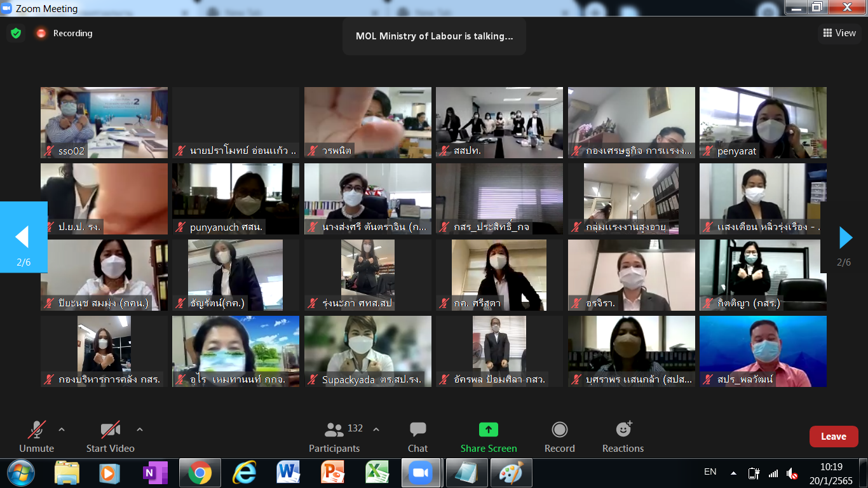Click the Record icon in toolbar
Image resolution: width=868 pixels, height=488 pixels.
pos(559,430)
